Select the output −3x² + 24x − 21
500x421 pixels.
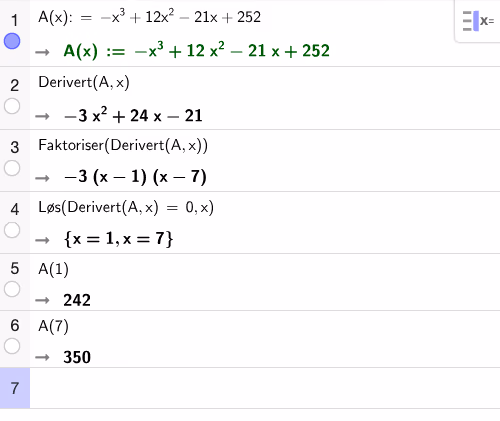pos(133,116)
